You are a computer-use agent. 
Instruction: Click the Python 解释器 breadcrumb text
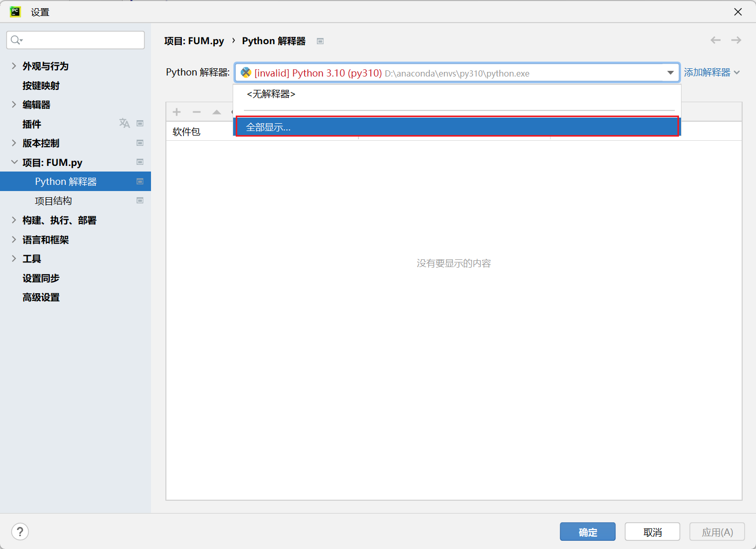pos(274,41)
